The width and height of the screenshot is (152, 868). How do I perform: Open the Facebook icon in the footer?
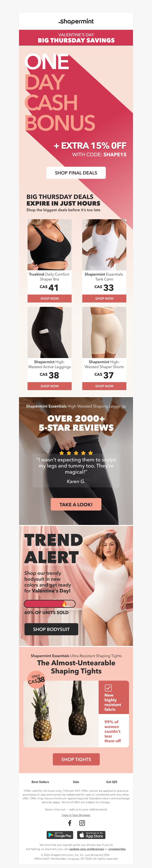[70, 823]
